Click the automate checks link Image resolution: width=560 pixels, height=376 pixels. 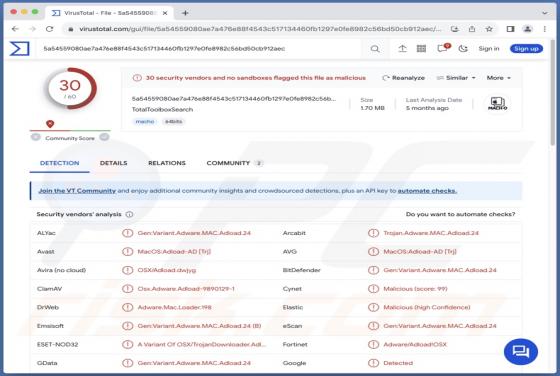pos(427,191)
